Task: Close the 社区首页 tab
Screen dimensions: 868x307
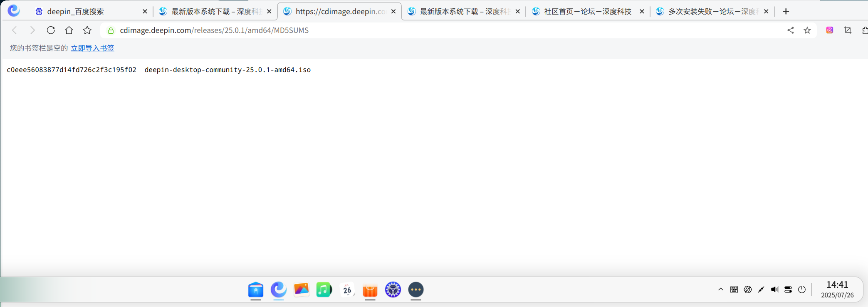Action: click(x=642, y=12)
